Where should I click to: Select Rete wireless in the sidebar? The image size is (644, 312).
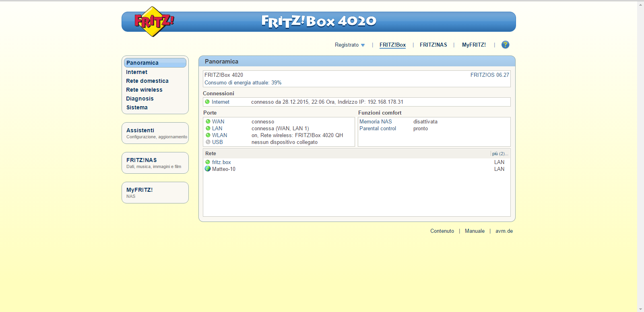point(144,90)
